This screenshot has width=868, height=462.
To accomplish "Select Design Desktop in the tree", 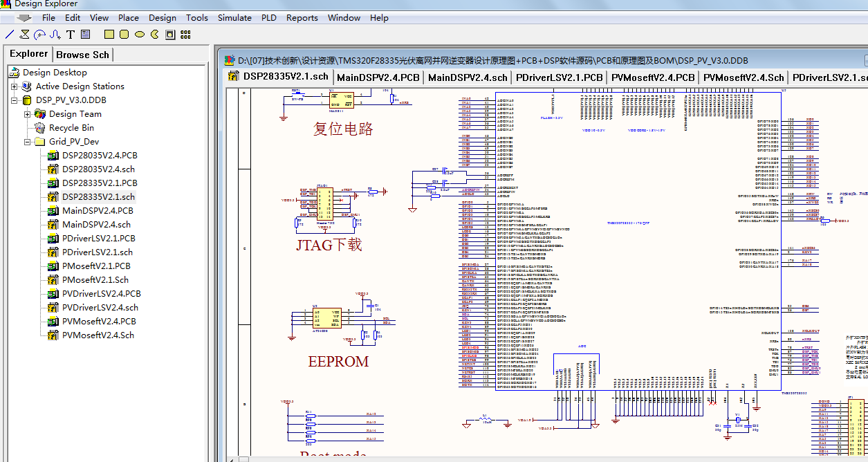I will tap(55, 73).
